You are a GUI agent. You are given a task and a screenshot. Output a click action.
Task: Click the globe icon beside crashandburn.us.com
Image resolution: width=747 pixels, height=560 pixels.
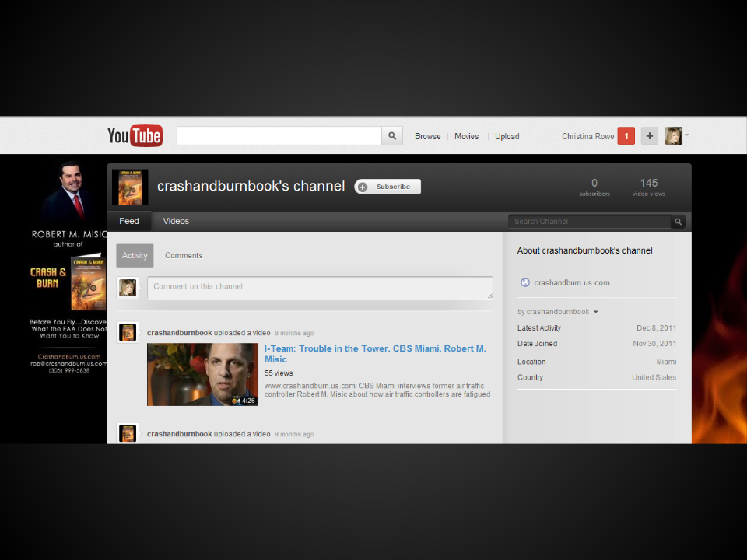[525, 282]
